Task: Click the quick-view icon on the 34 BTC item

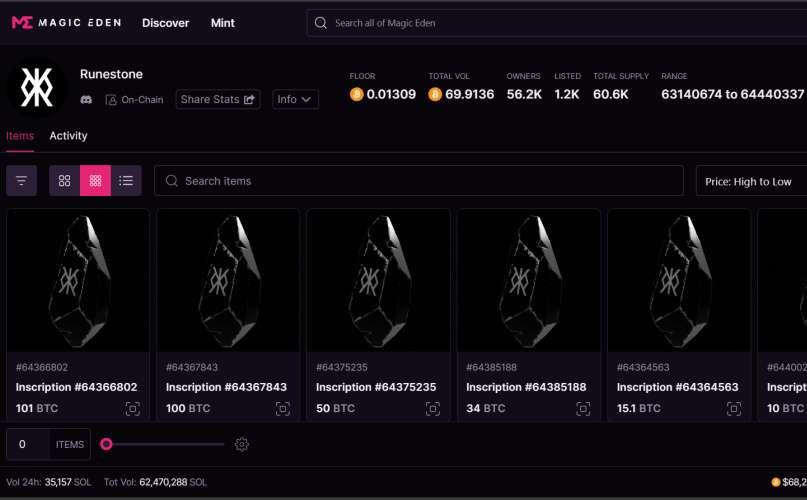Action: [x=583, y=409]
